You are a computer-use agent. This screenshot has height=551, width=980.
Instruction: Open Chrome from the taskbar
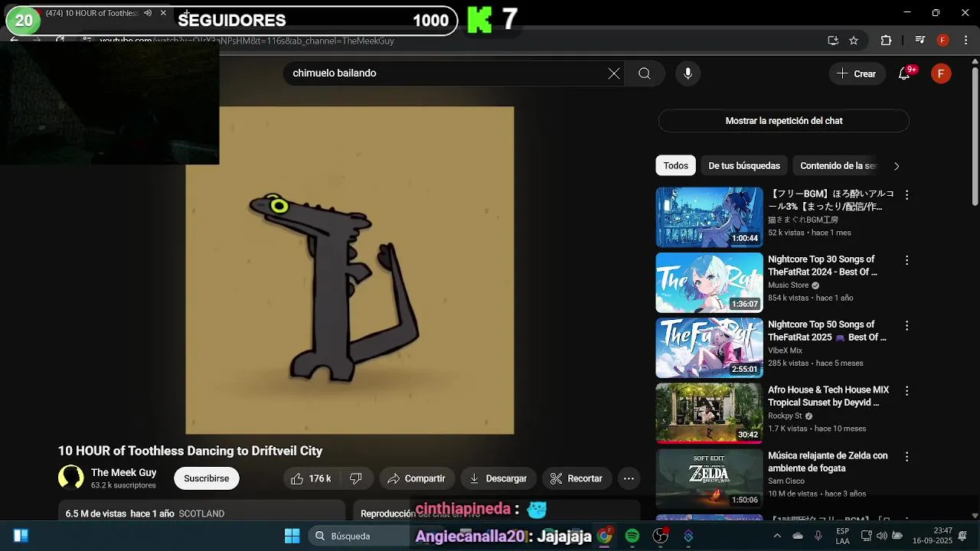pos(605,536)
